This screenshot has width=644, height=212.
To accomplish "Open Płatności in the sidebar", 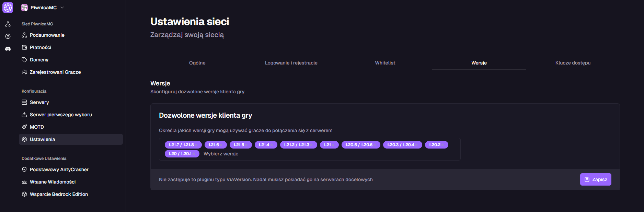I will [40, 47].
